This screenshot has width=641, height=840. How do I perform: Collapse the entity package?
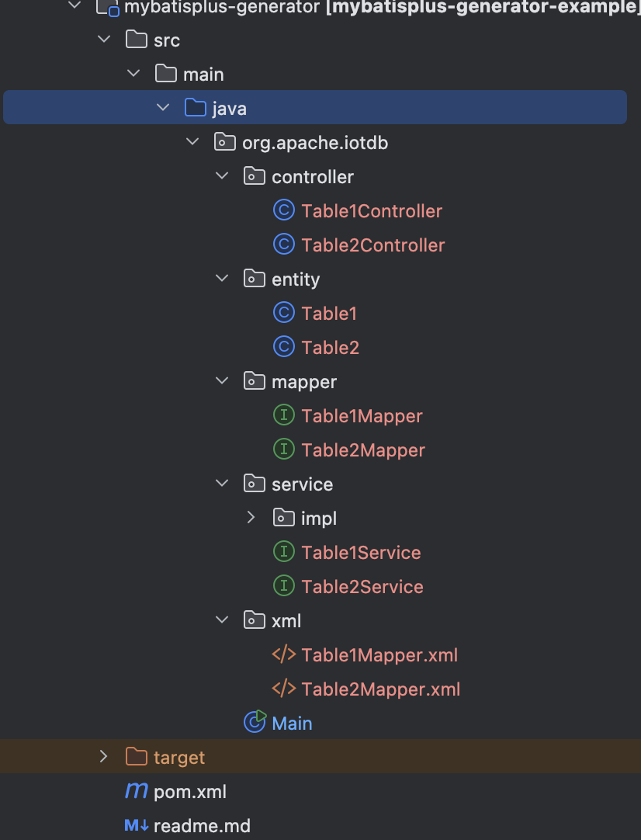(x=222, y=278)
